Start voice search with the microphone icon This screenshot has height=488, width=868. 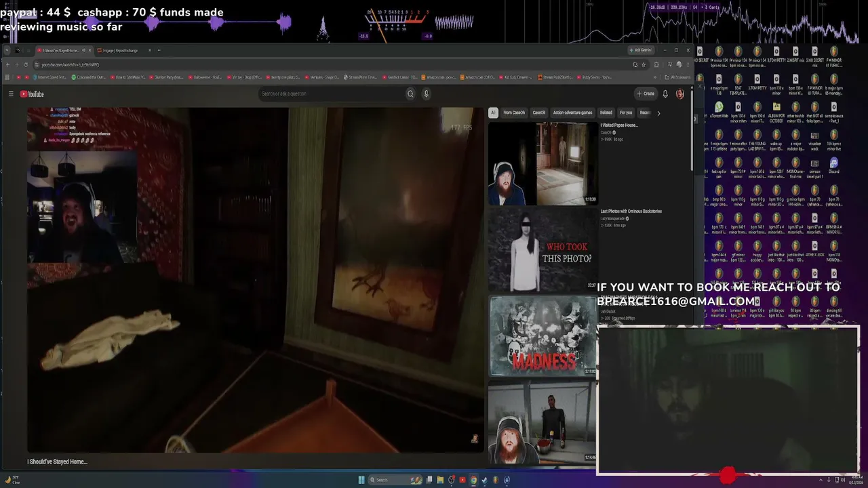pyautogui.click(x=426, y=94)
